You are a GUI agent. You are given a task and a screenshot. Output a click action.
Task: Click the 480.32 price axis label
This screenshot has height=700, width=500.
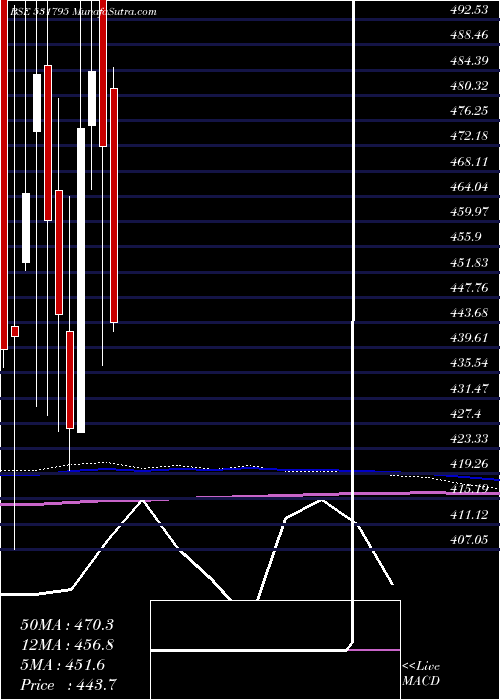click(470, 86)
